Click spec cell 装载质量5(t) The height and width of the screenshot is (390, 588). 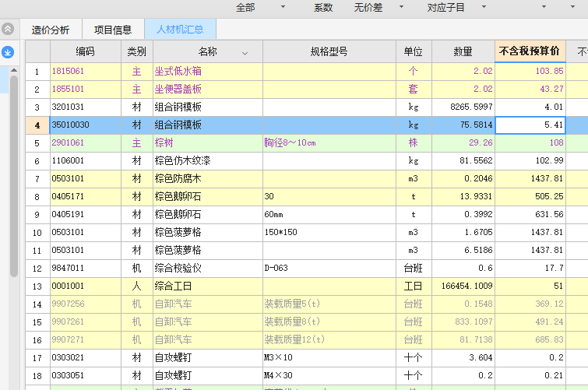(329, 304)
